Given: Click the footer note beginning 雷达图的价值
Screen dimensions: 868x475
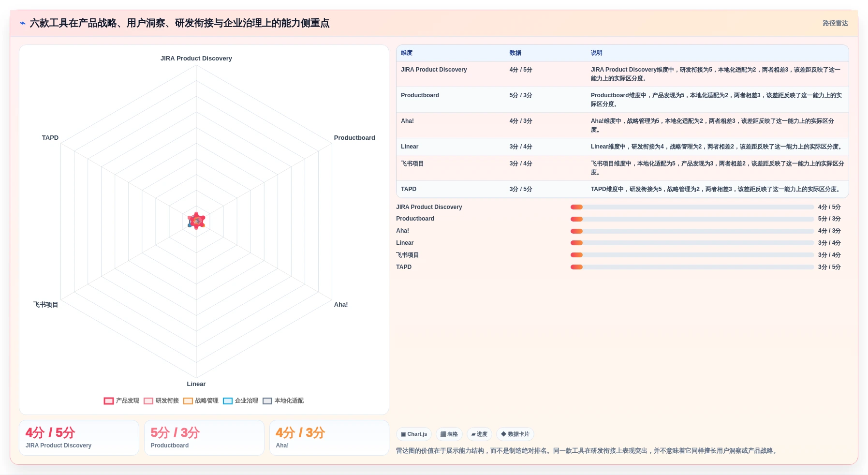Looking at the screenshot, I should click(x=588, y=451).
